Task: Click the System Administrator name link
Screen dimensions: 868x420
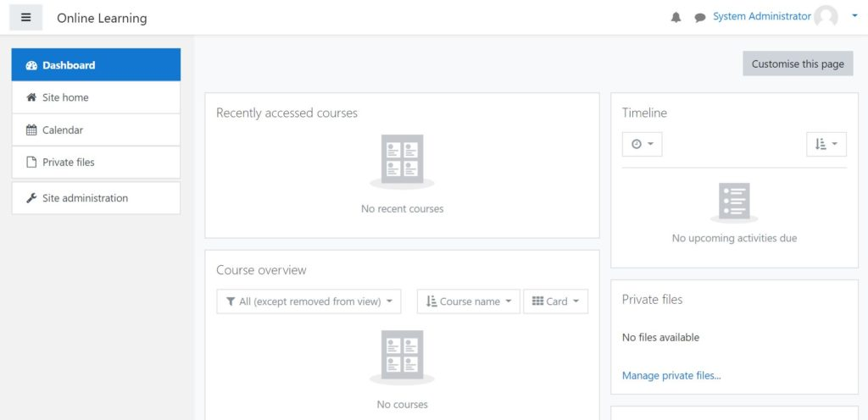Action: click(762, 17)
